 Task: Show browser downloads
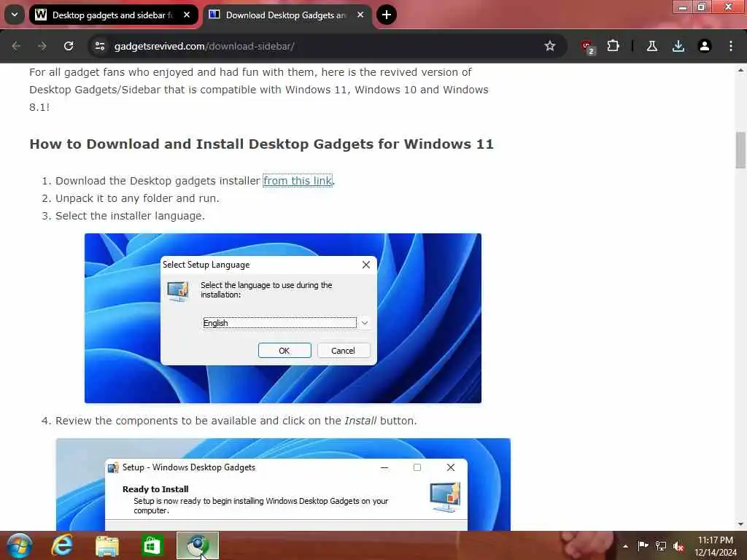click(x=678, y=46)
